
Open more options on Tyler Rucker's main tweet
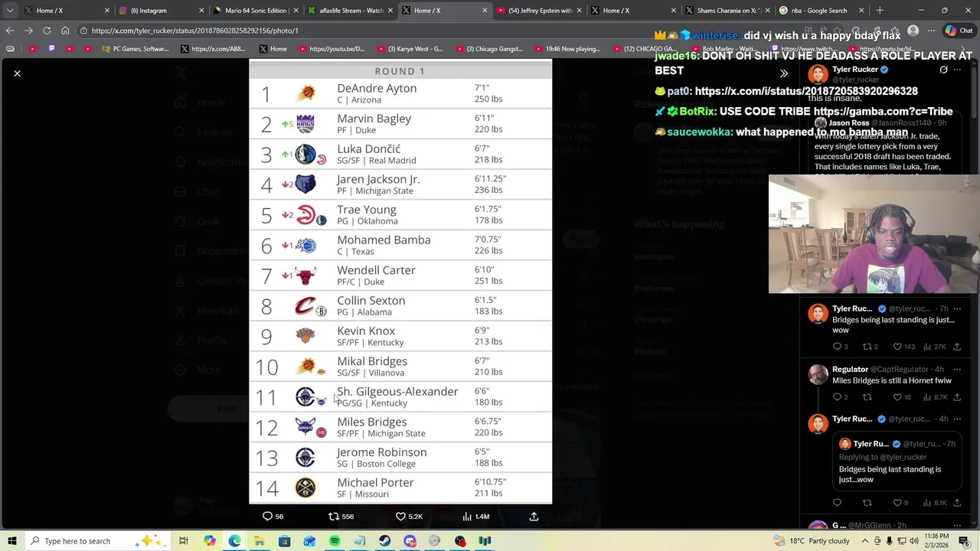click(x=957, y=70)
